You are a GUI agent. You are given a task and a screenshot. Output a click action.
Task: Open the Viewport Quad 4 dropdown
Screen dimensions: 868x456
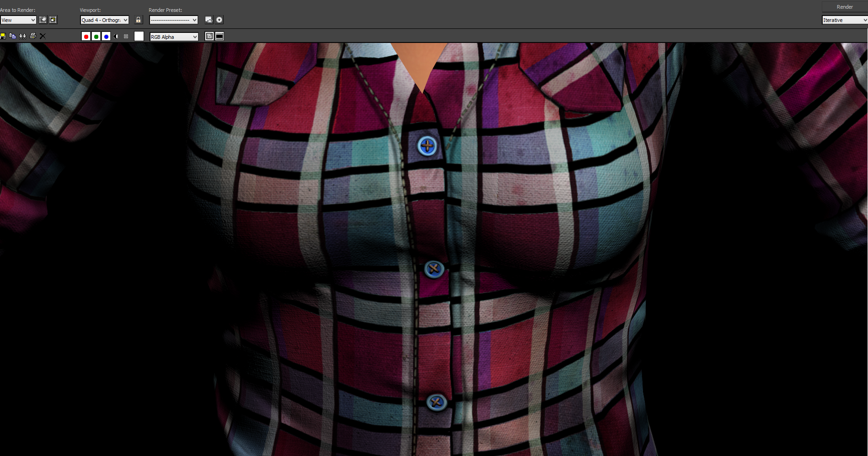point(105,20)
